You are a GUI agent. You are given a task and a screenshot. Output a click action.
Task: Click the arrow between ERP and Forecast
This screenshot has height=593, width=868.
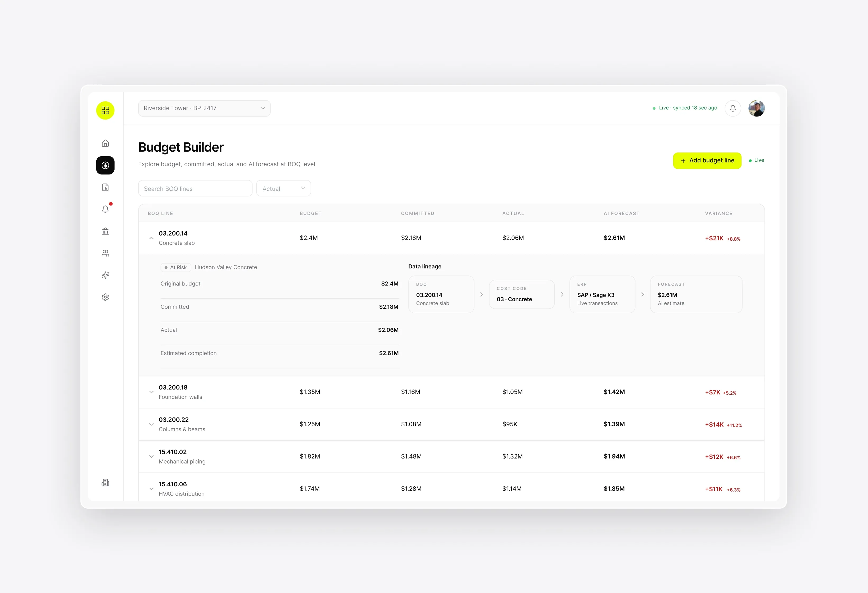tap(643, 294)
